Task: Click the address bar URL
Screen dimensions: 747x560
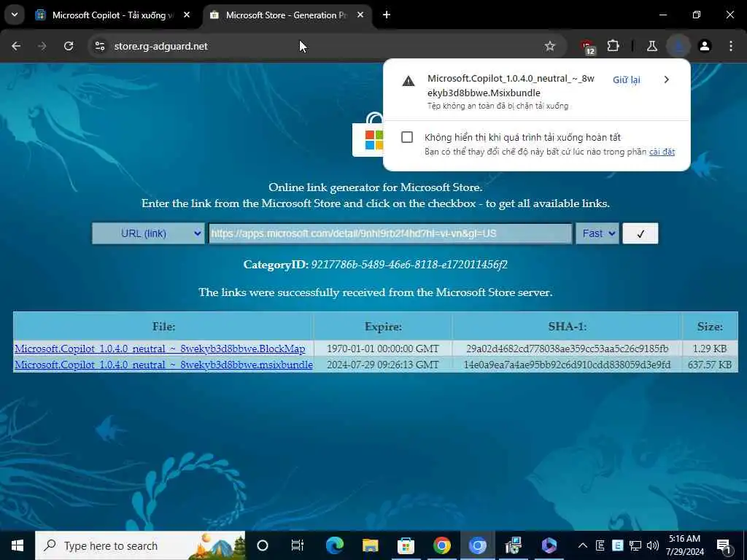Action: click(161, 46)
